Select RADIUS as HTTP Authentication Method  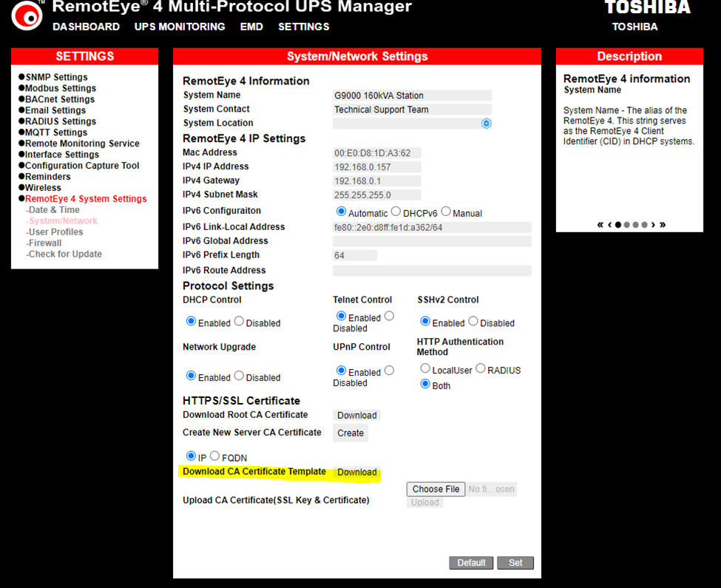tap(481, 368)
